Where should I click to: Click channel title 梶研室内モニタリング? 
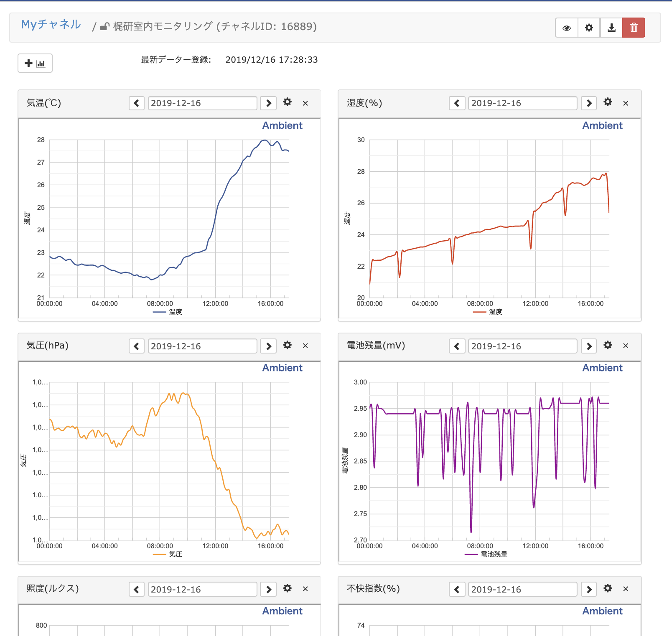coord(163,26)
